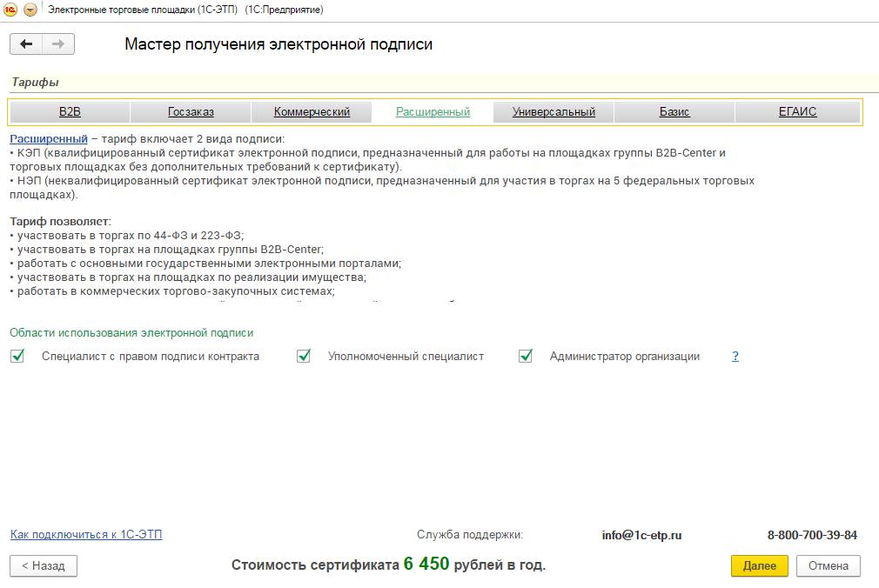Click the support email info@1c-etp.ru
The height and width of the screenshot is (588, 879).
(642, 535)
